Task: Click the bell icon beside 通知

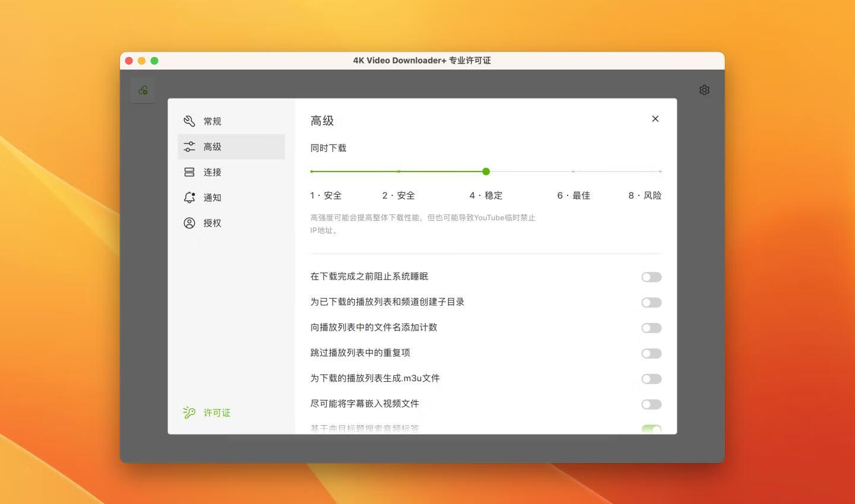Action: pyautogui.click(x=189, y=198)
